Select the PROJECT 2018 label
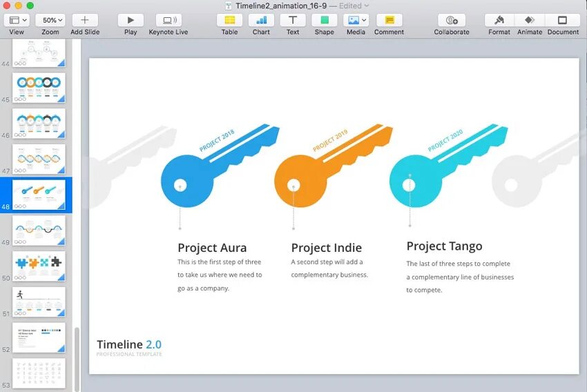Image resolution: width=587 pixels, height=392 pixels. point(217,140)
